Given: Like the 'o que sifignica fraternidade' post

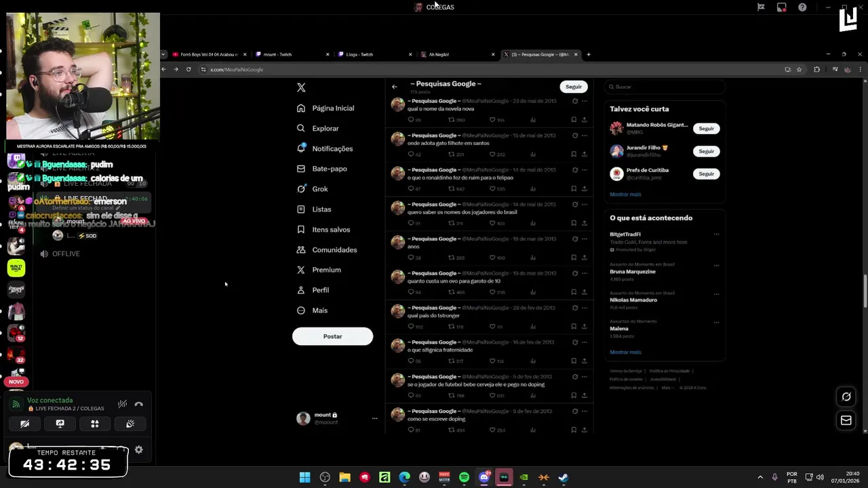Looking at the screenshot, I should pyautogui.click(x=492, y=361).
